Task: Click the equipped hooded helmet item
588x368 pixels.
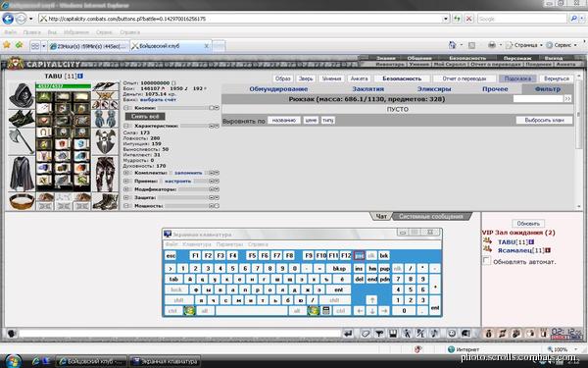Action: point(22,96)
